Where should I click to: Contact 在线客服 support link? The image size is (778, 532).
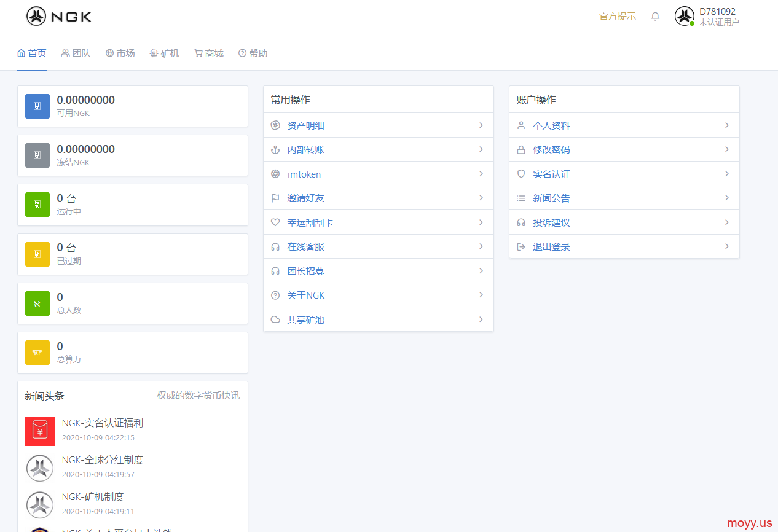pos(306,247)
